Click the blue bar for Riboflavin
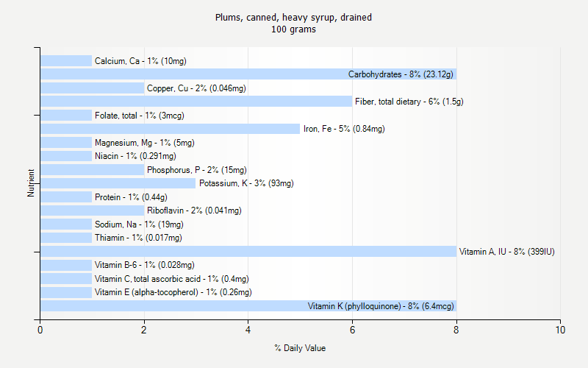 click(x=93, y=210)
